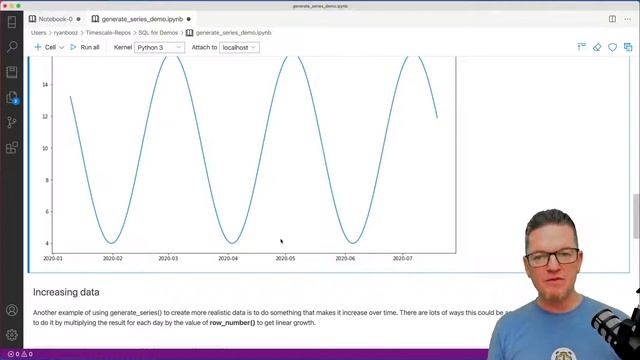Click the 2020-04 axis label
The image size is (640, 360).
click(x=228, y=258)
